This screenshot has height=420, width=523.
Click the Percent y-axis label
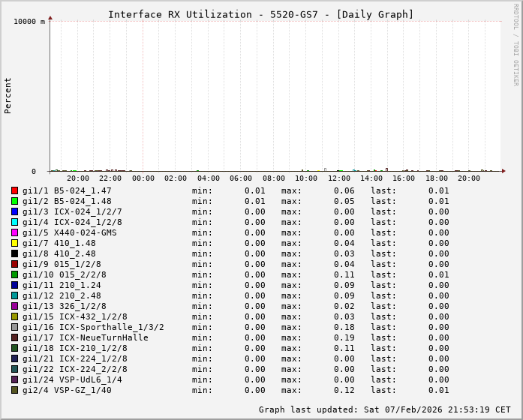[8, 96]
